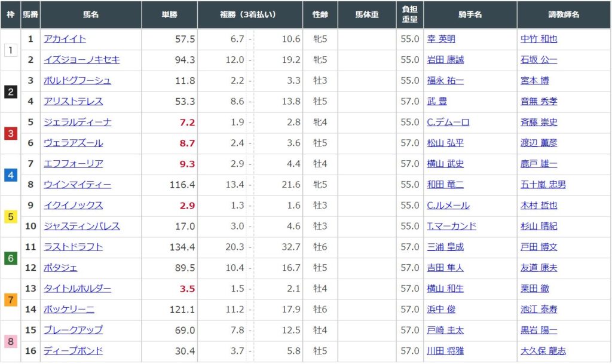
Task: Open trainer 大久保 龍志 link
Action: click(x=543, y=351)
